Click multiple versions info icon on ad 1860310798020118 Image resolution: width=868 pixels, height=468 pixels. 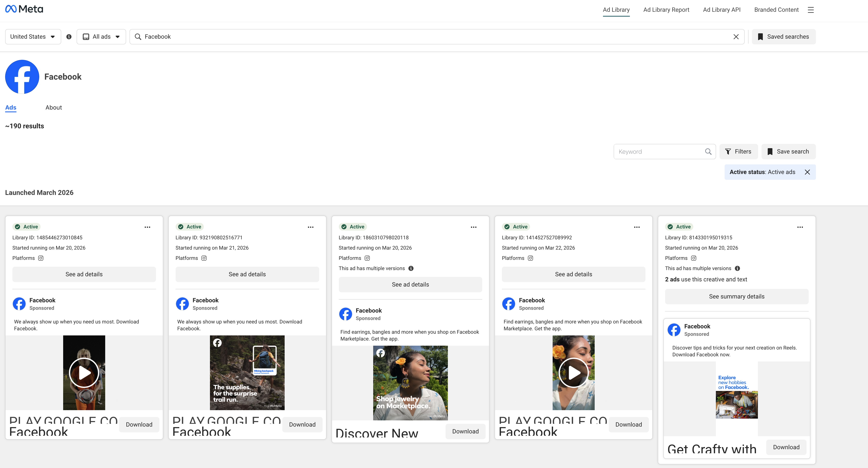[411, 268]
